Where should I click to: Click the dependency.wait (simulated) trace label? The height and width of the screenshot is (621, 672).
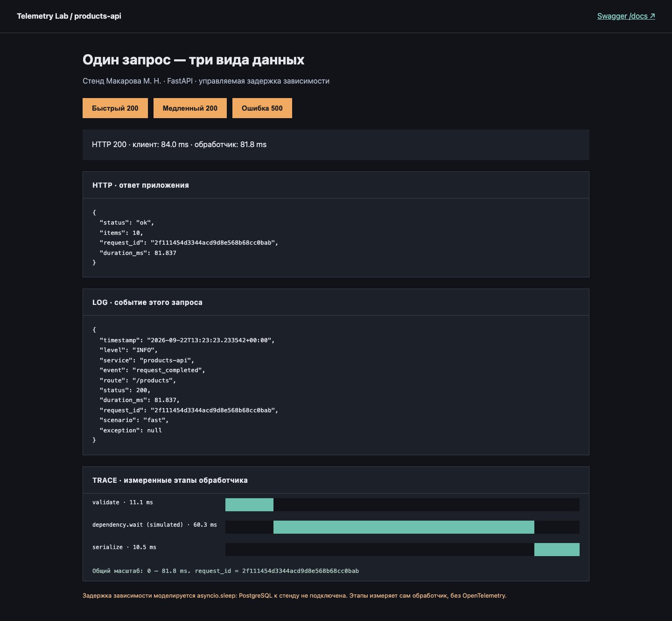pos(154,525)
